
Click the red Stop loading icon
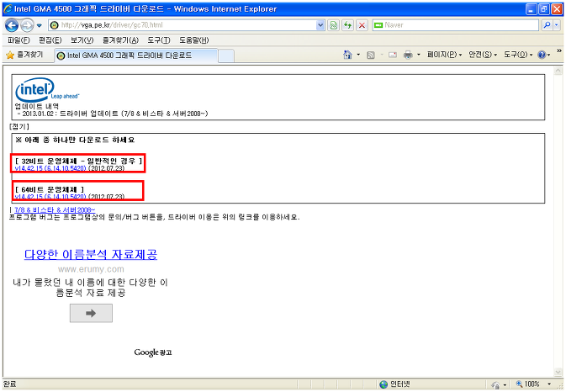coord(362,25)
